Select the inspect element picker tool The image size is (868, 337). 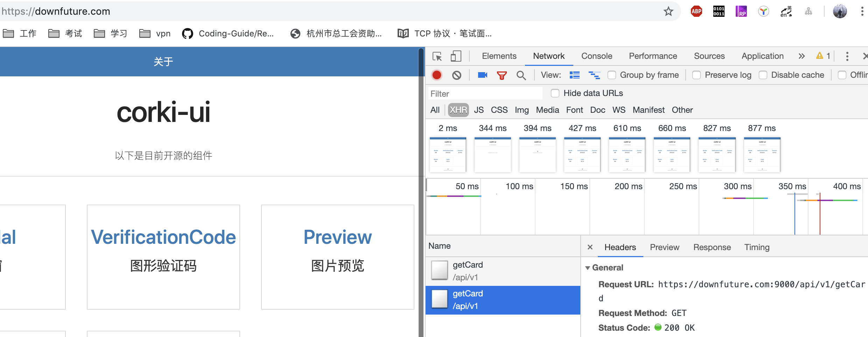pyautogui.click(x=437, y=56)
